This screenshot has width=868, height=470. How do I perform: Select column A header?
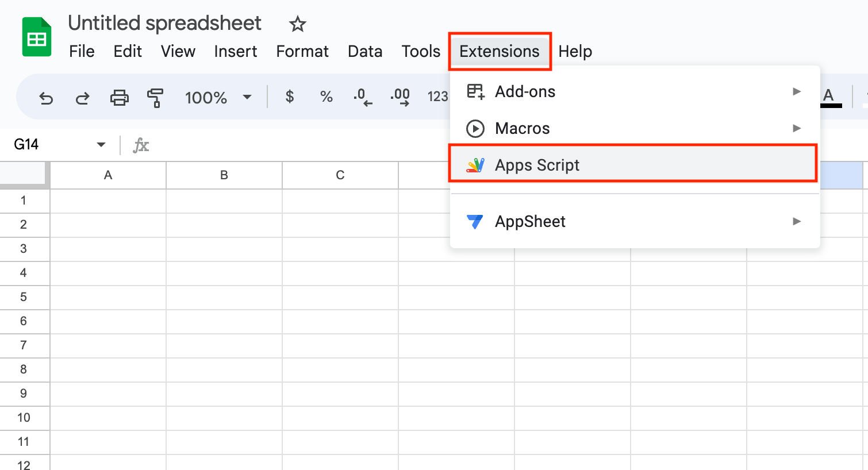[108, 175]
